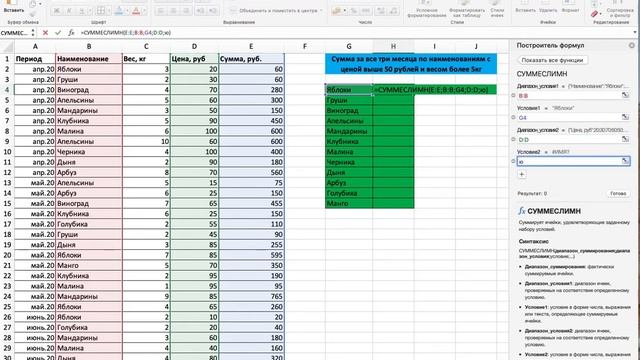
Task: Cancel formula entry with the red X
Action: (x=45, y=33)
